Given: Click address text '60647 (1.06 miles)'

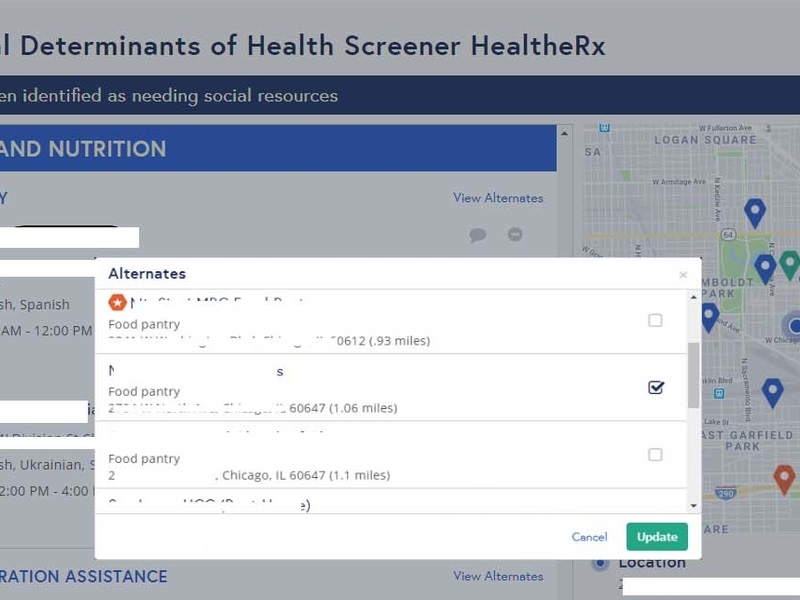Looking at the screenshot, I should 343,408.
